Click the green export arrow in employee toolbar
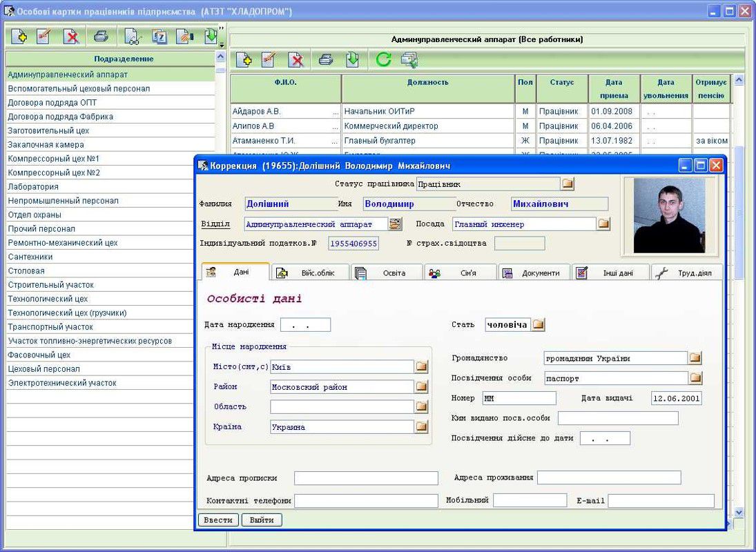The height and width of the screenshot is (552, 756). point(352,60)
